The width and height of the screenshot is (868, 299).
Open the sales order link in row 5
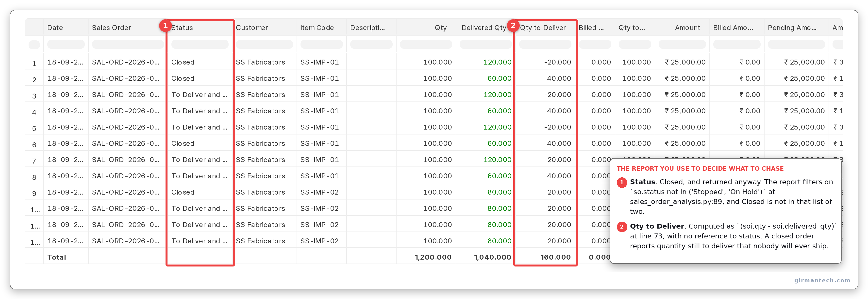pyautogui.click(x=126, y=127)
